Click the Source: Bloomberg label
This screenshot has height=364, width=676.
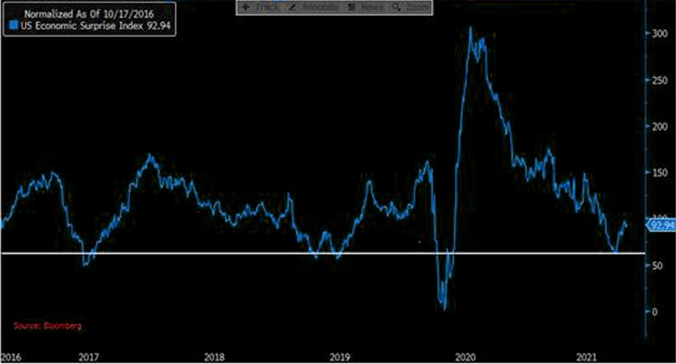coord(47,326)
